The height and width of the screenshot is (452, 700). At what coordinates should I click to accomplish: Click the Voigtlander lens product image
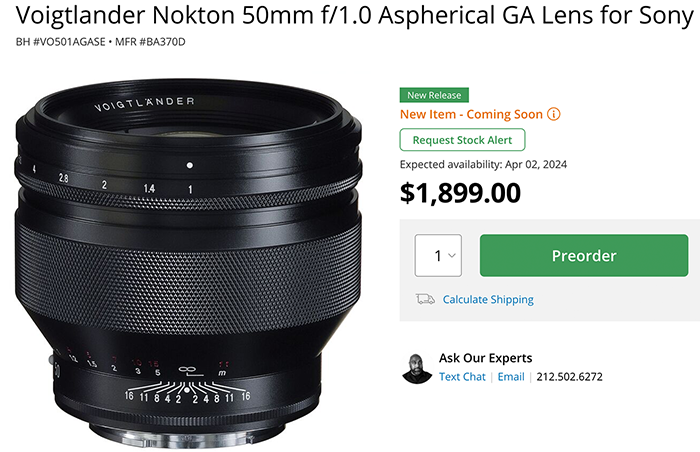[x=188, y=264]
